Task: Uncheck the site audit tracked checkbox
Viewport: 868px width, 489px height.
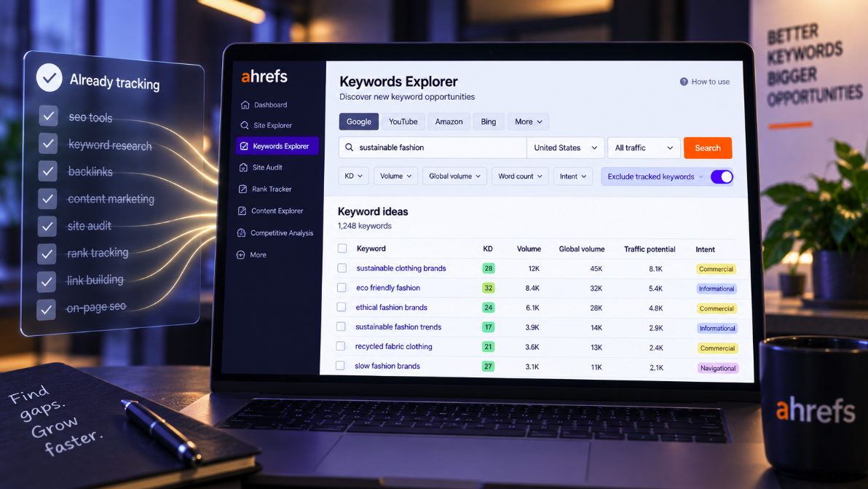Action: coord(47,226)
